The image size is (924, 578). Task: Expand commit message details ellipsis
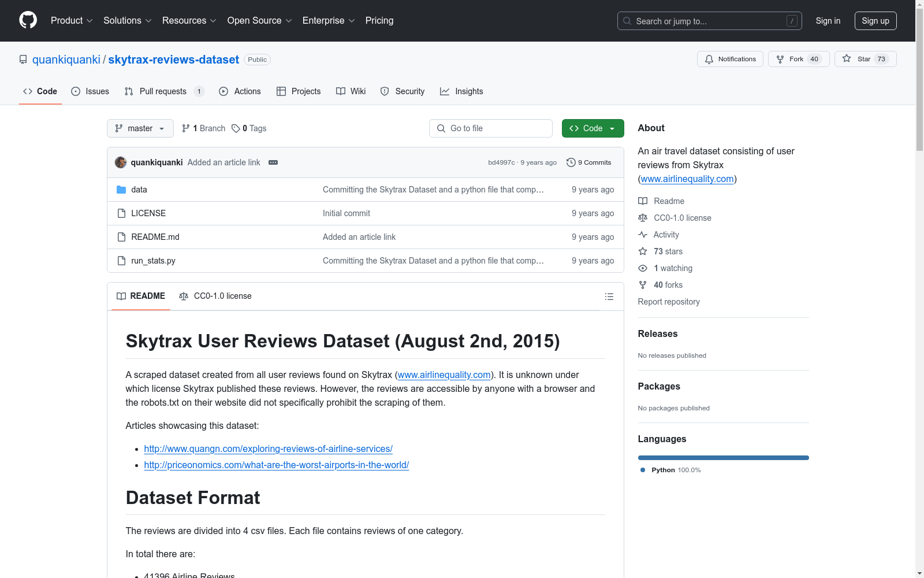coord(273,162)
